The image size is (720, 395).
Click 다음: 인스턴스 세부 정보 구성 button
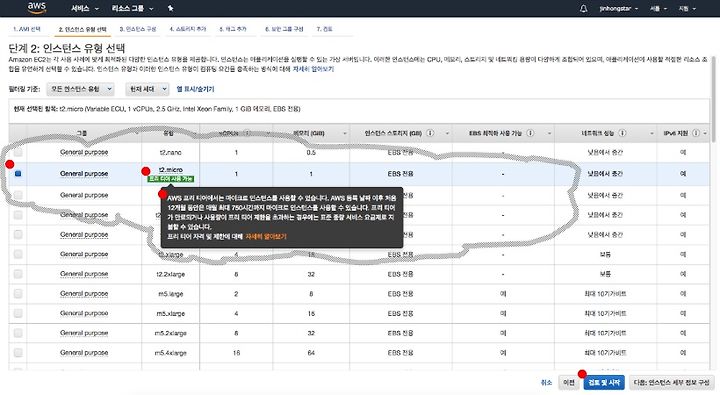tap(671, 383)
